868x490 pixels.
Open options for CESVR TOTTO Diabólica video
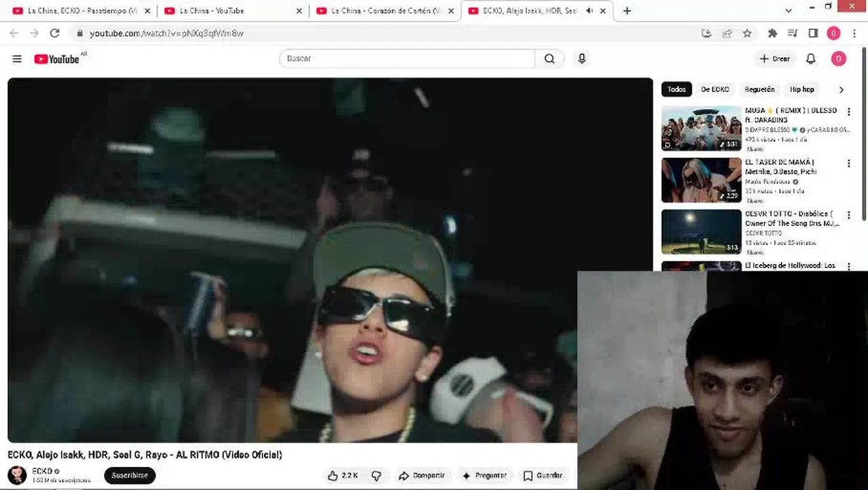pos(848,215)
